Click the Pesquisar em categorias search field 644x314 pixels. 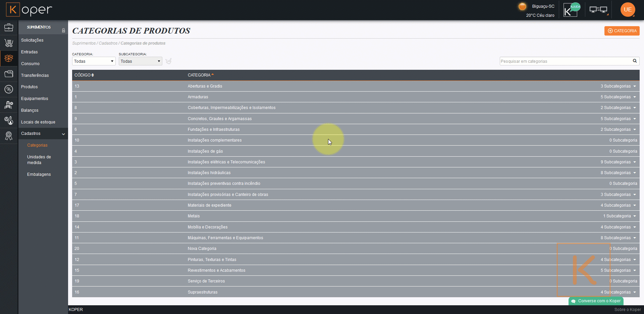pos(565,61)
